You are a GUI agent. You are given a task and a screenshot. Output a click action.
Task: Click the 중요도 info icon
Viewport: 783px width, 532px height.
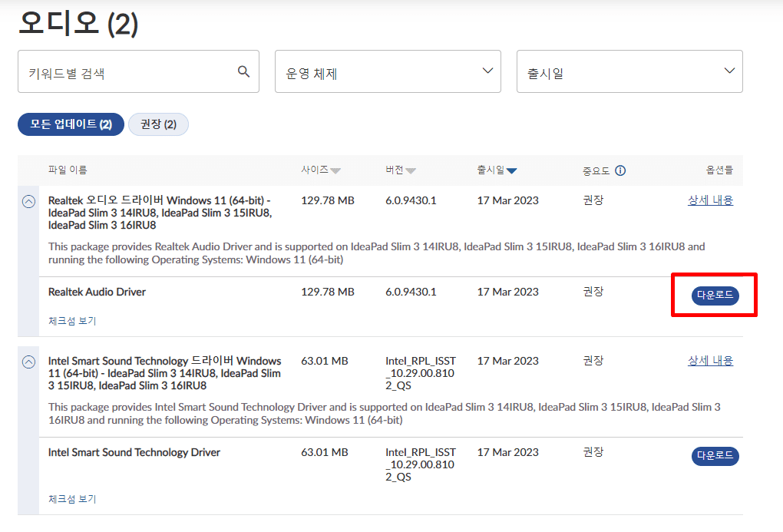tap(620, 171)
